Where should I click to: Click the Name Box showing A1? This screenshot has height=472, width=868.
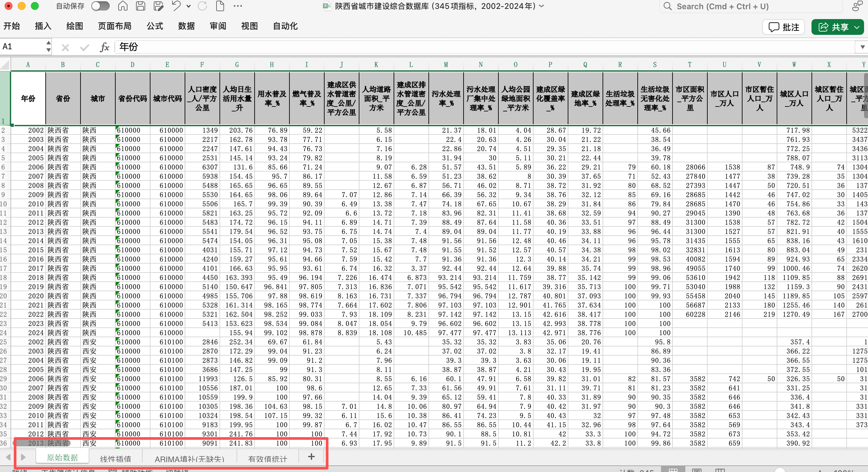(22, 47)
